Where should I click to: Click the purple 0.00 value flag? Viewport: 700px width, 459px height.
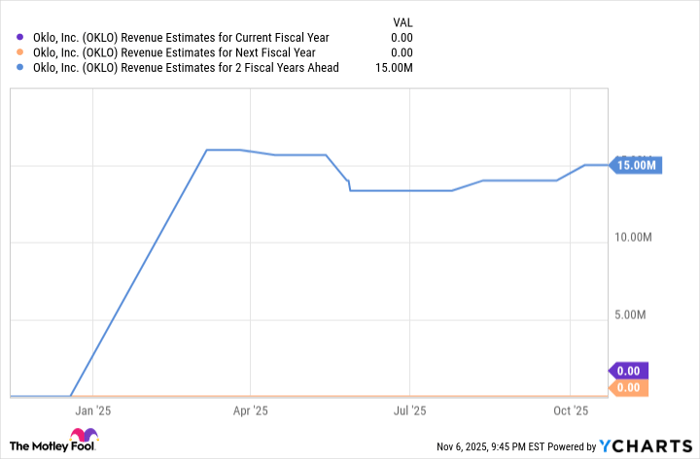coord(629,371)
